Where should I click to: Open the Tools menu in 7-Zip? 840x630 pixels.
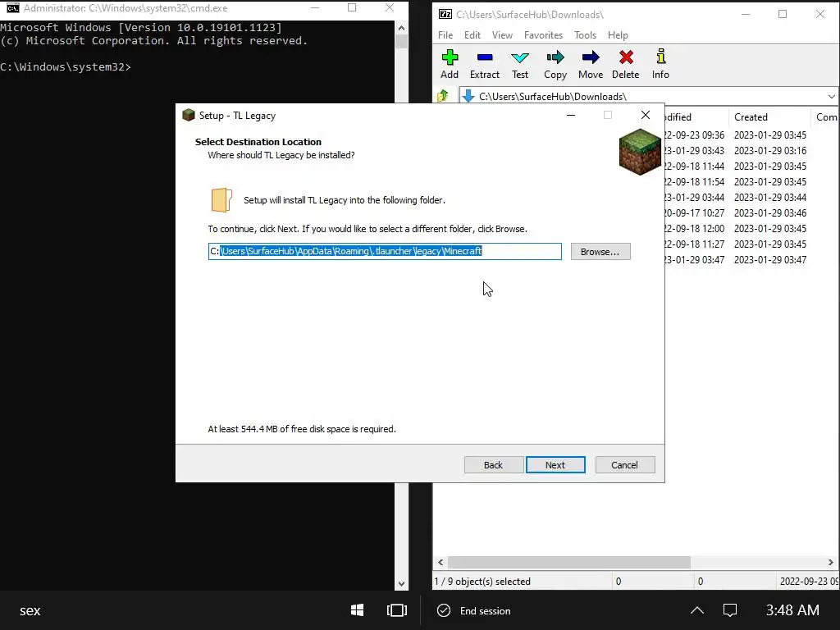(x=585, y=34)
